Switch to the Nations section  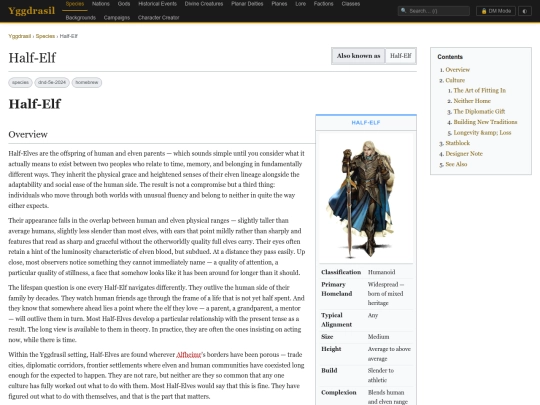[101, 4]
